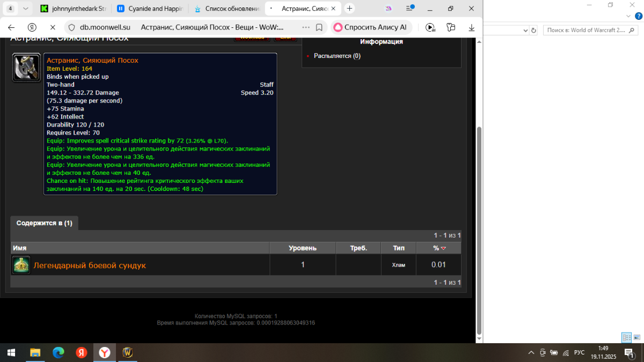The width and height of the screenshot is (644, 362).
Task: Select the Содержится в (1) tab
Action: click(44, 223)
